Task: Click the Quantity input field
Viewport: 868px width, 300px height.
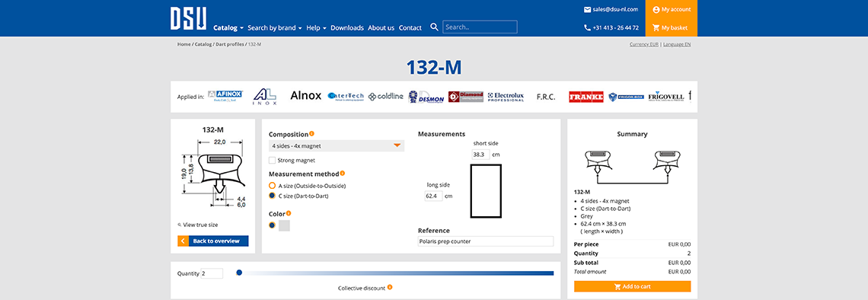Action: point(212,273)
